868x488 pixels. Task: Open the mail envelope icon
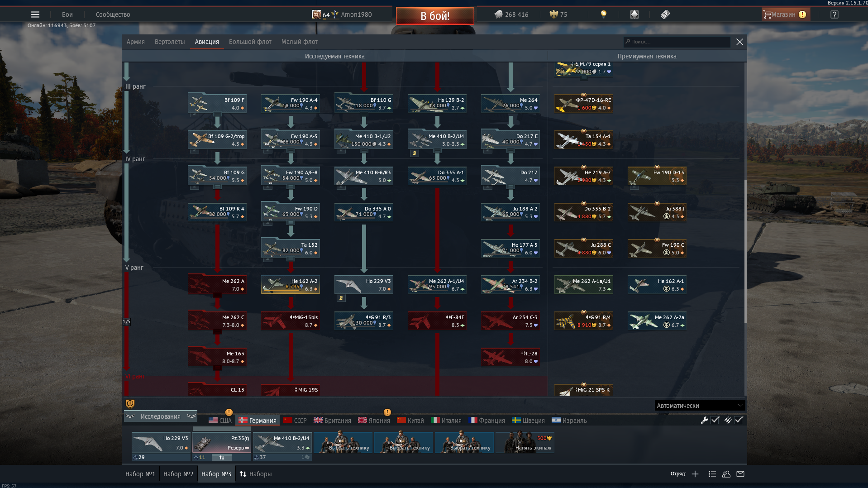(740, 474)
